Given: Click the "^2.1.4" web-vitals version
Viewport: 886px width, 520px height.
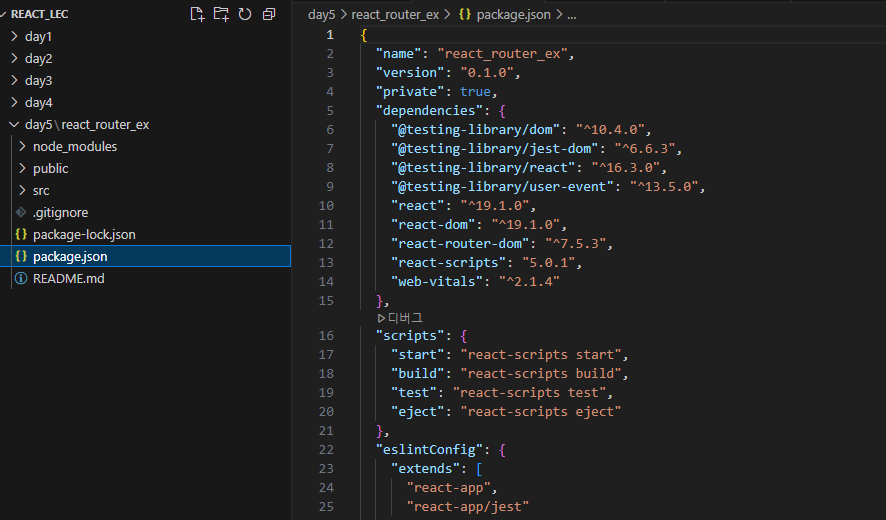Looking at the screenshot, I should tap(529, 281).
